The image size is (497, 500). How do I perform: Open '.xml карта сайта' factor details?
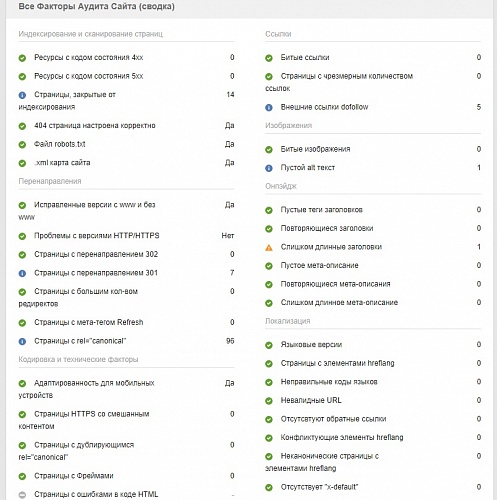62,163
